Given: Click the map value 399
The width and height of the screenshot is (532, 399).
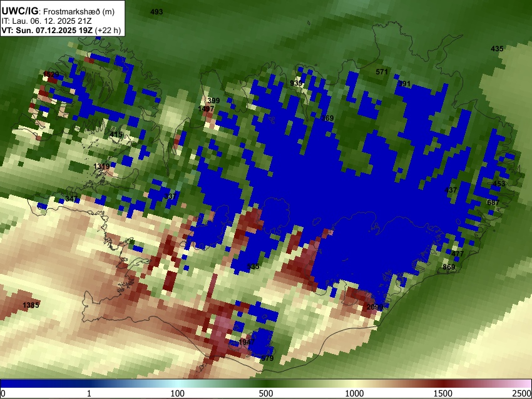Looking at the screenshot, I should tap(213, 101).
